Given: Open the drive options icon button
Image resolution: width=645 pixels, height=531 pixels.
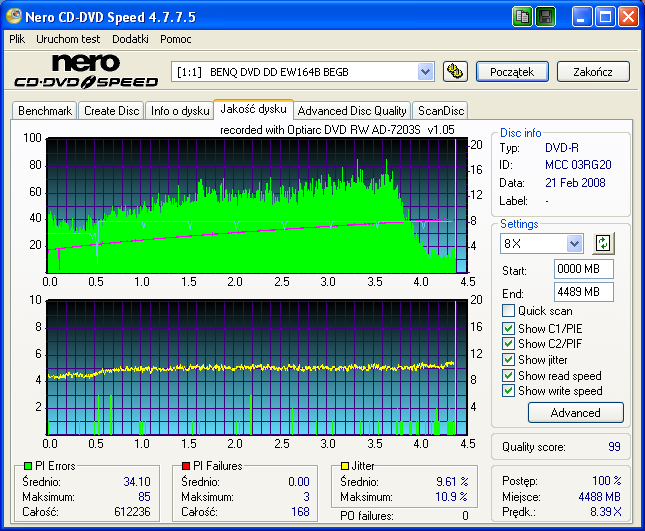Looking at the screenshot, I should (x=455, y=72).
